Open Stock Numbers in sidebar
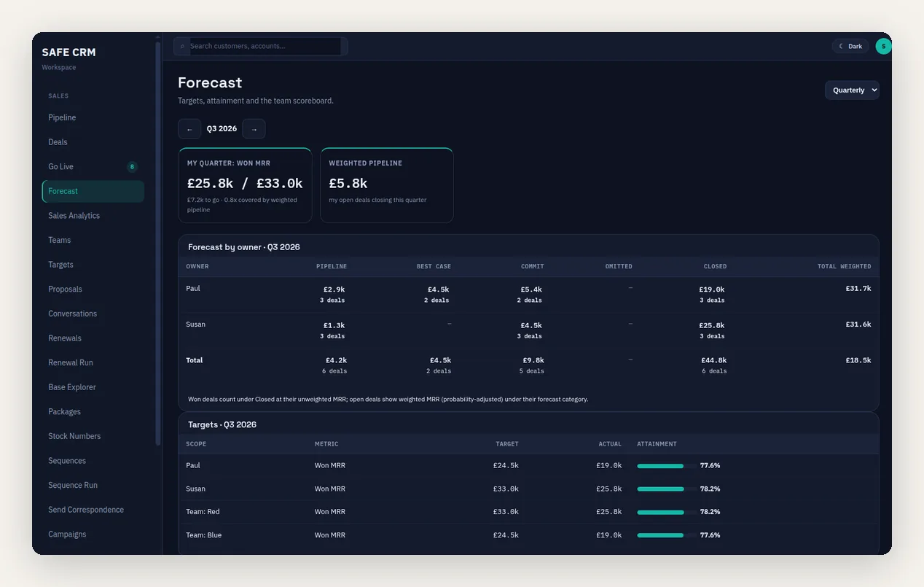Viewport: 924px width, 587px height. coord(93,436)
